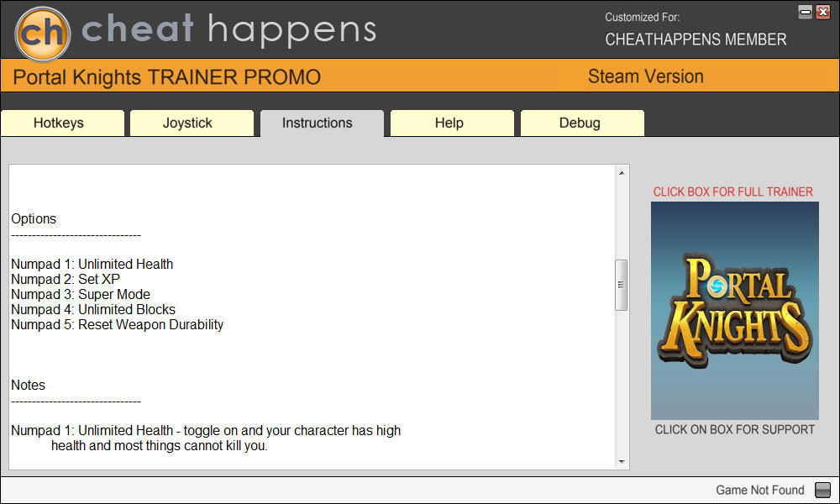Image resolution: width=840 pixels, height=504 pixels.
Task: Click the scrollbar up arrow in instructions
Action: pyautogui.click(x=622, y=173)
